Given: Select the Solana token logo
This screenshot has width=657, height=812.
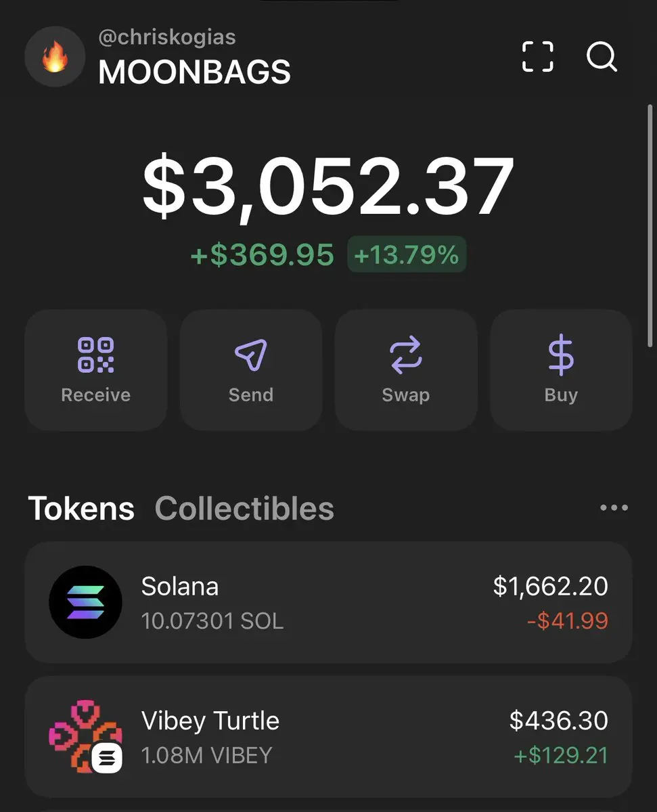Looking at the screenshot, I should pos(86,602).
